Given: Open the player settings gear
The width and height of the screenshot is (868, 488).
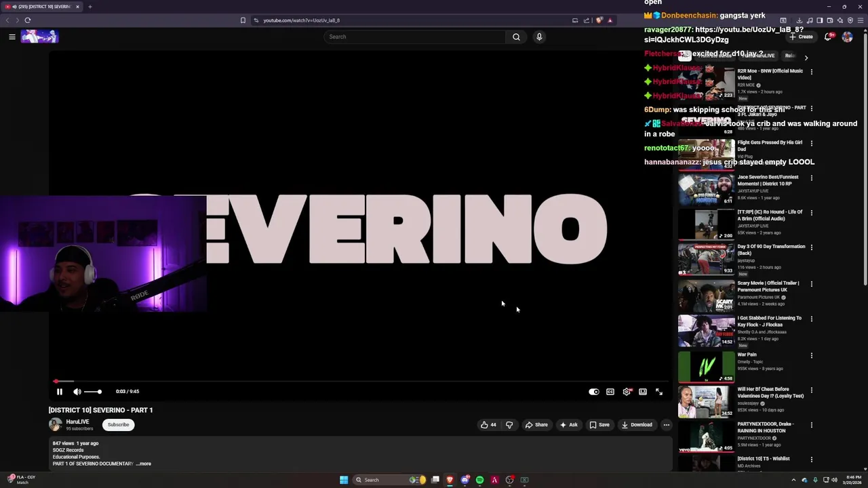Looking at the screenshot, I should (x=627, y=392).
